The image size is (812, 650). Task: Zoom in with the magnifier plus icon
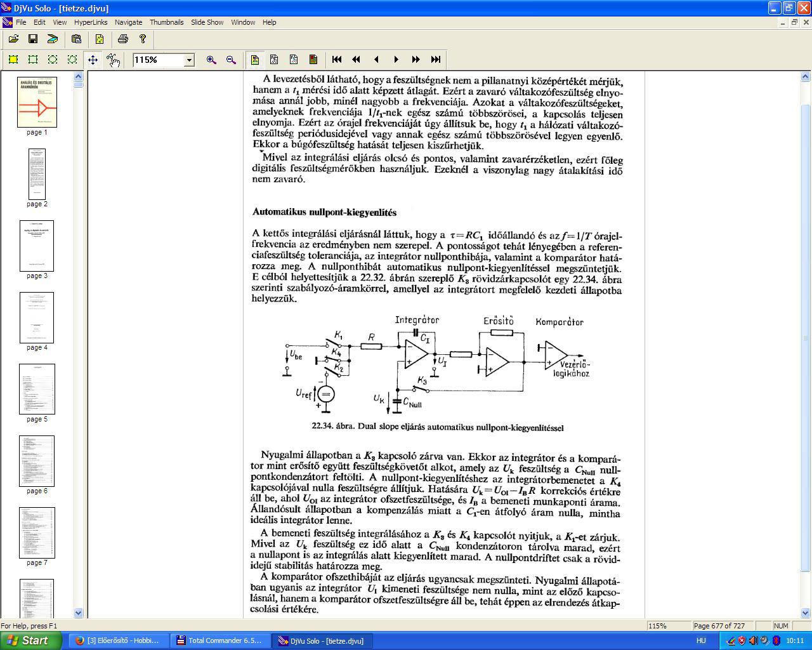(211, 60)
